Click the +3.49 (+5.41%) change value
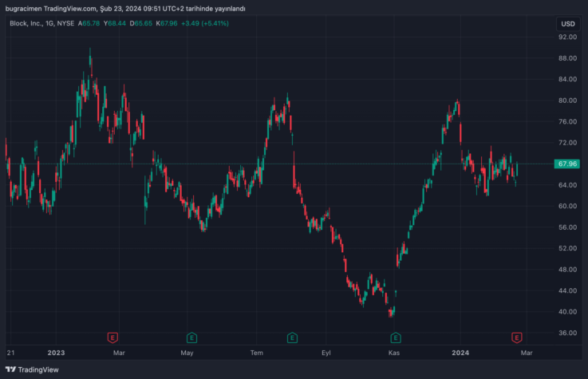Image resolution: width=588 pixels, height=379 pixels. click(204, 24)
